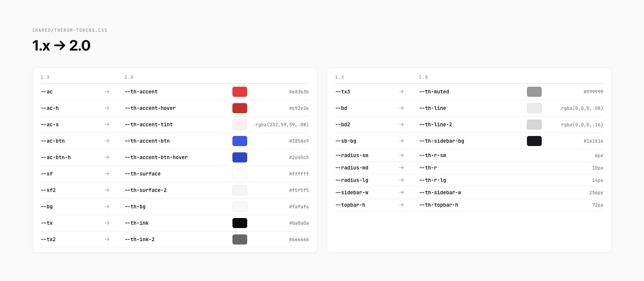This screenshot has height=281, width=644.
Task: Click the dark red --th-accent-hover swatch
Action: (x=240, y=108)
